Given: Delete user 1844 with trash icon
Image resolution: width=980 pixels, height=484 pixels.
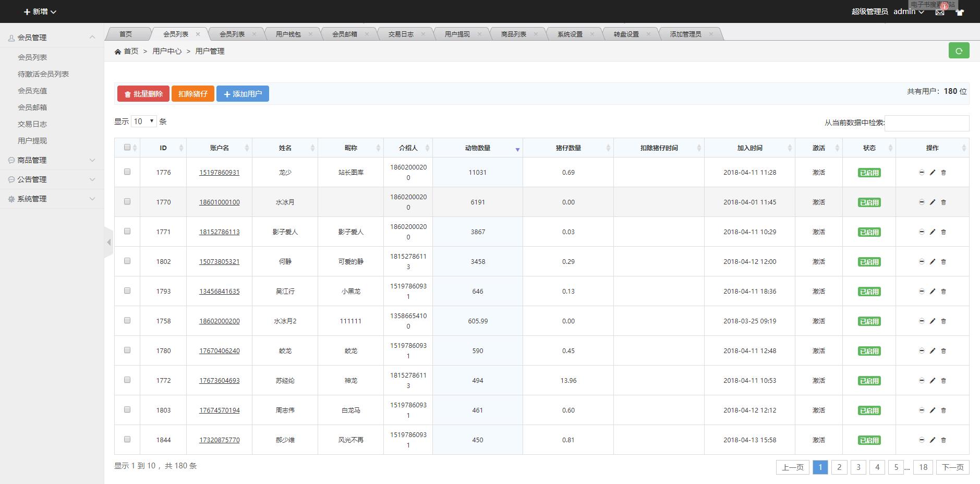Looking at the screenshot, I should [x=943, y=440].
